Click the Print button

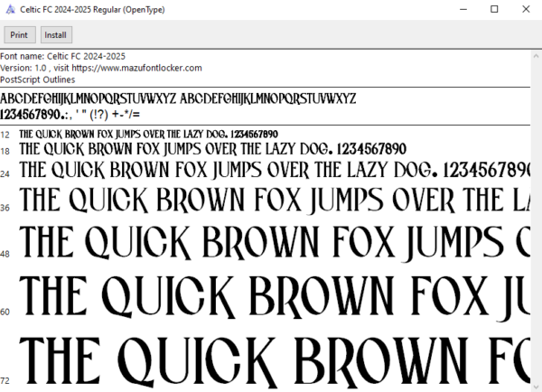point(20,35)
